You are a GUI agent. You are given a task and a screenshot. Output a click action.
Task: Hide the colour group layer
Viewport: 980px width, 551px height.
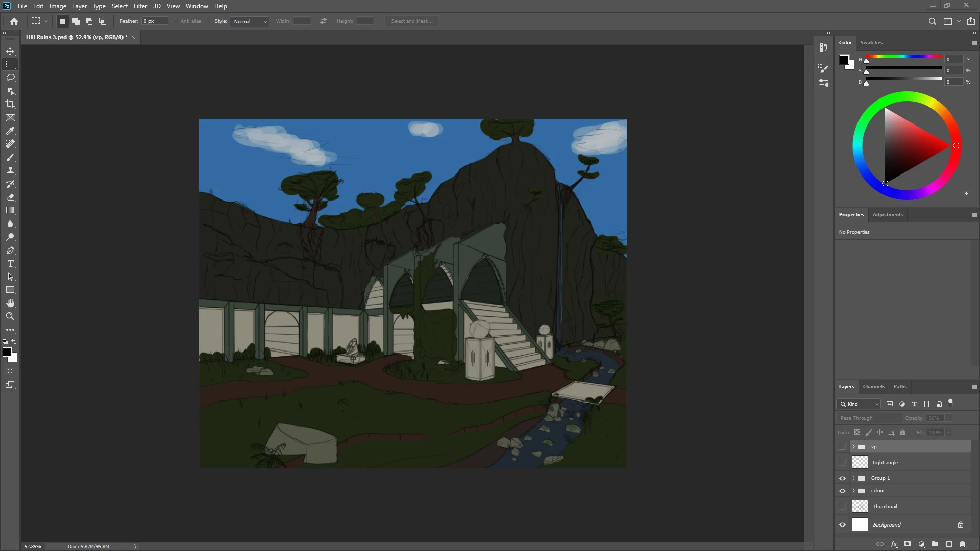(842, 491)
